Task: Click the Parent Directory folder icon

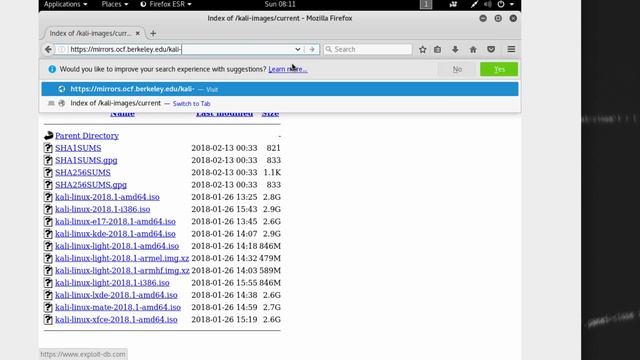Action: 49,136
